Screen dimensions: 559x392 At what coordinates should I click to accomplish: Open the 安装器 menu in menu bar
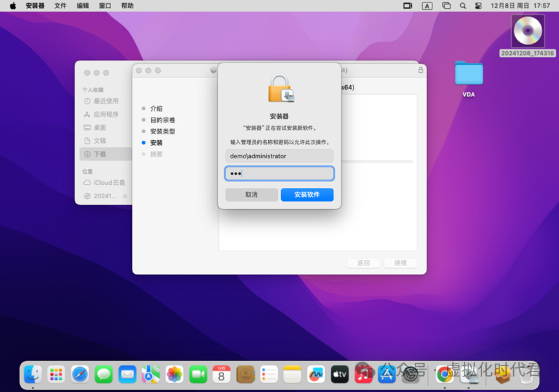pos(35,6)
